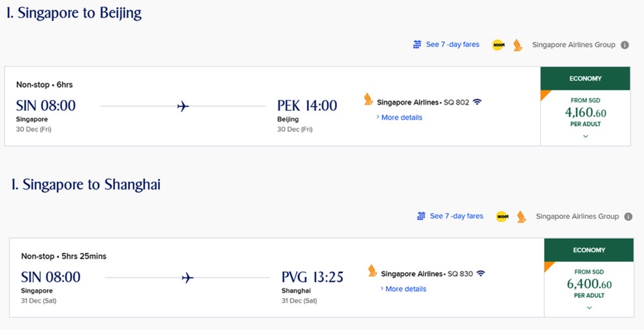Open the info icon beside the Beijing Singapore Airlines Group
This screenshot has height=330, width=644.
coord(624,45)
